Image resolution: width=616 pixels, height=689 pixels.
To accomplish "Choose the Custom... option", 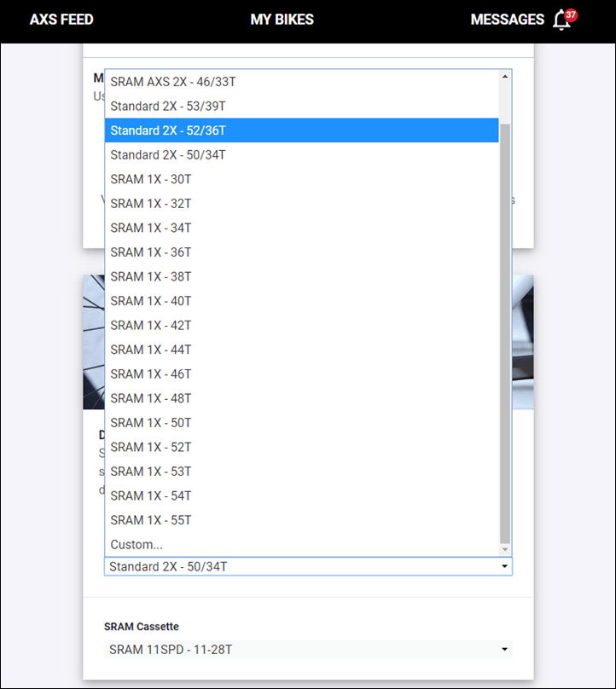I will tap(302, 544).
